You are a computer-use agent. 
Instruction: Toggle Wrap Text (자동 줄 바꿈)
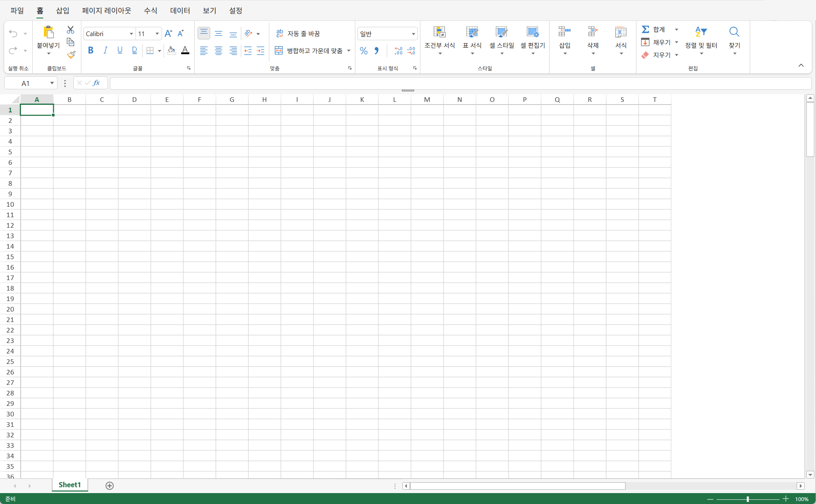point(298,34)
